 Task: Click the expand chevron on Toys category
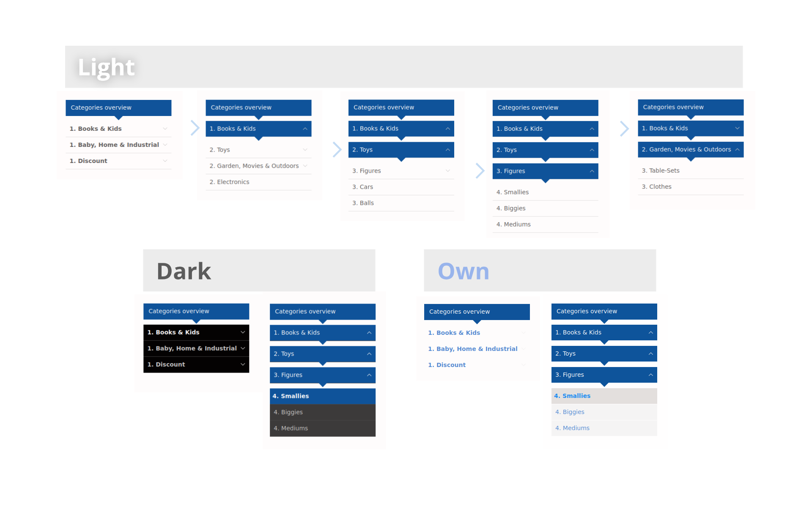pyautogui.click(x=306, y=149)
